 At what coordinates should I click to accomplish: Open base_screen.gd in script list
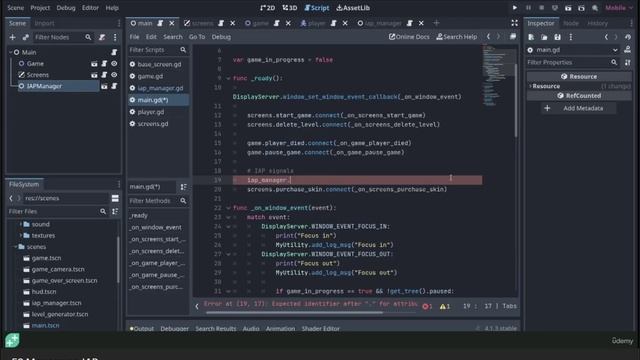pyautogui.click(x=159, y=64)
